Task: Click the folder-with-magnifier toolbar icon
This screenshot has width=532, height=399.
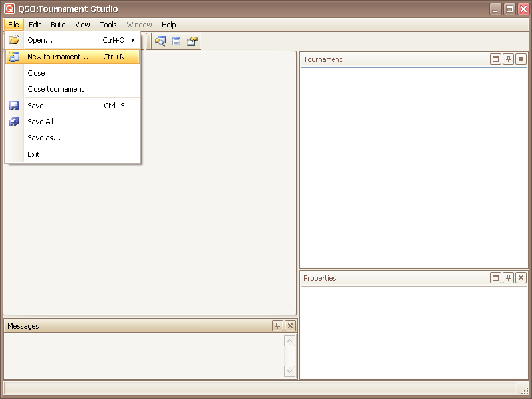Action: [x=160, y=41]
